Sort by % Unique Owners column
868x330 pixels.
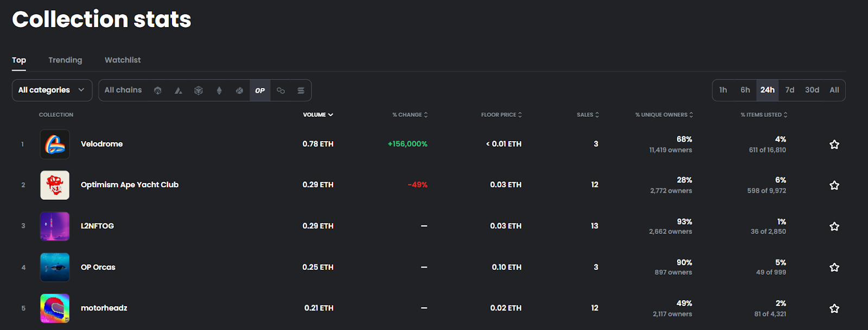pos(665,115)
